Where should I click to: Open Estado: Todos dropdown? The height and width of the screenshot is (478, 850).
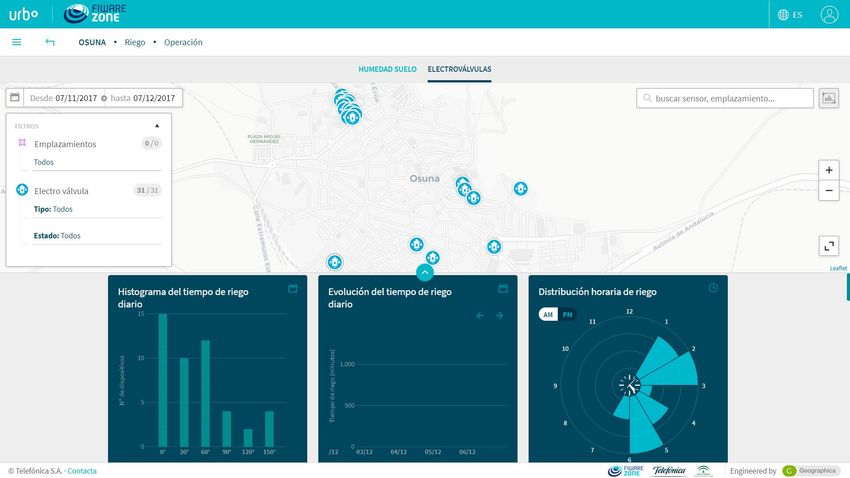97,236
